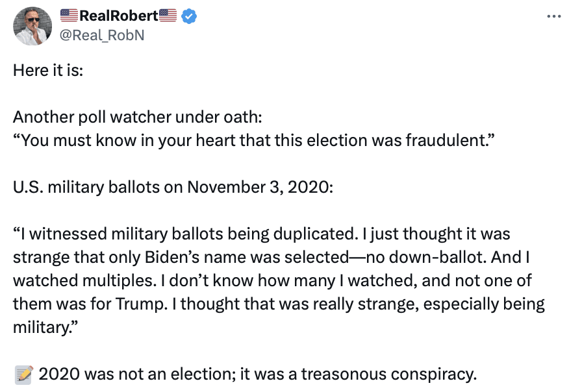Click the memo pencil emoji

click(x=23, y=374)
